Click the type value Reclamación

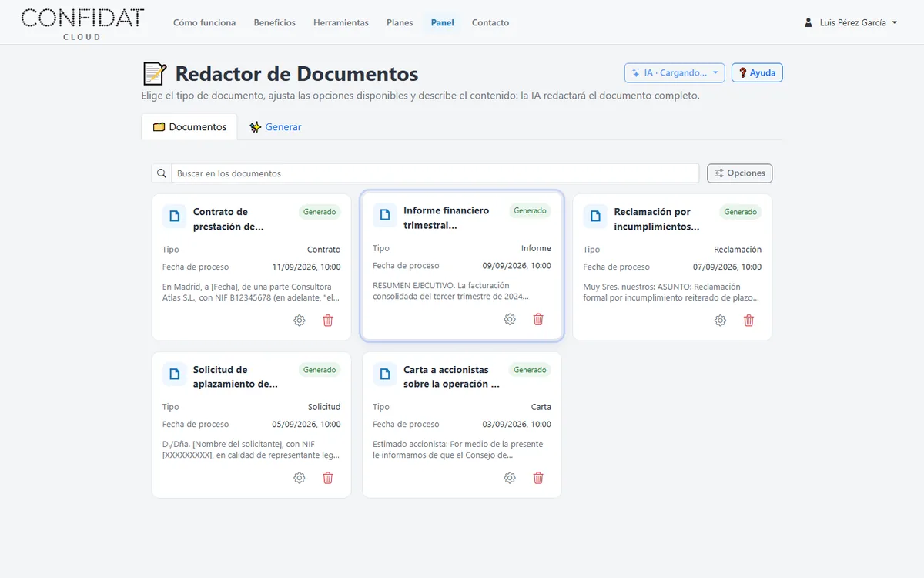[738, 250]
